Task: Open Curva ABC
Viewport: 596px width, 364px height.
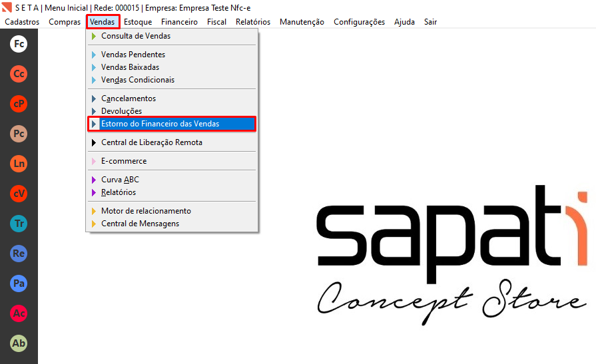Action: pos(172,180)
